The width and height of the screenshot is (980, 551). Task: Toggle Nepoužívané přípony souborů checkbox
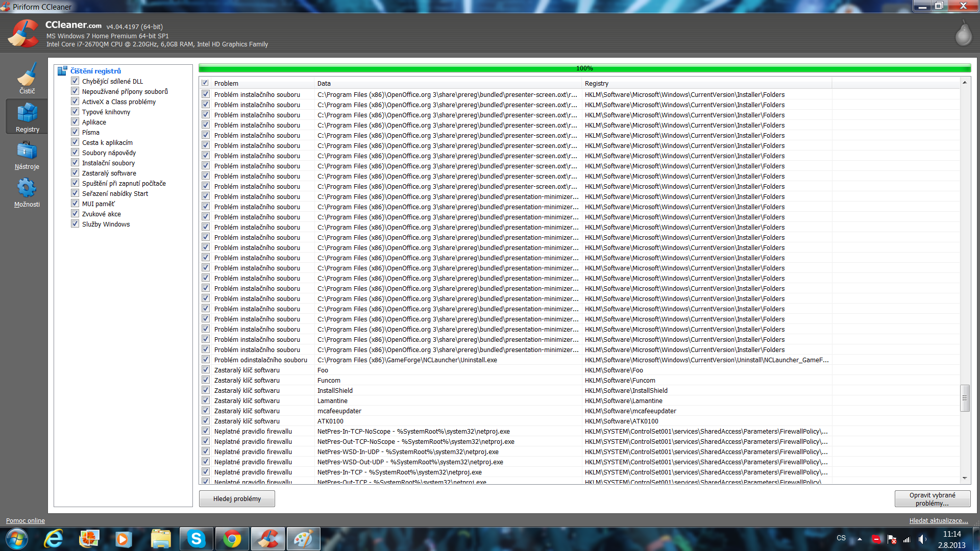[x=75, y=91]
